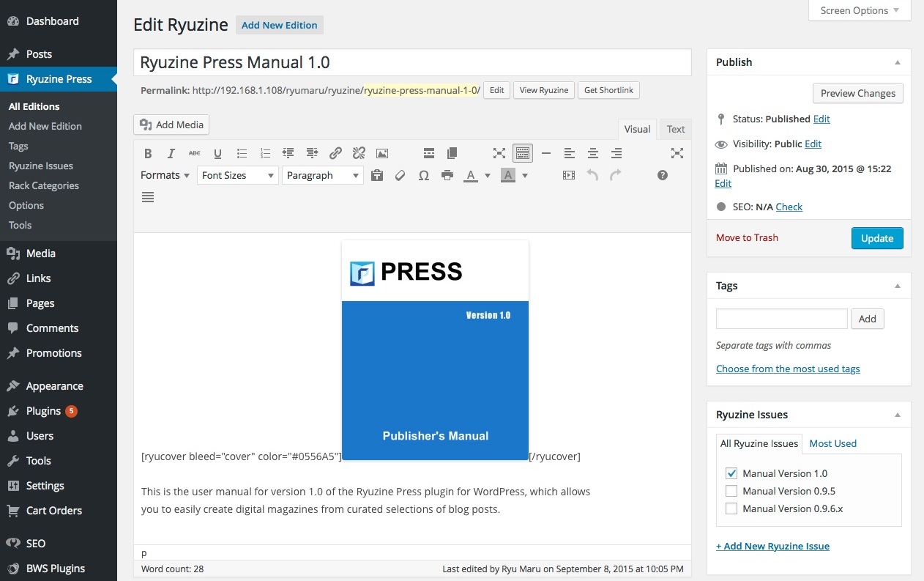Switch to the Most Used issues tab
The image size is (924, 581).
click(x=832, y=443)
